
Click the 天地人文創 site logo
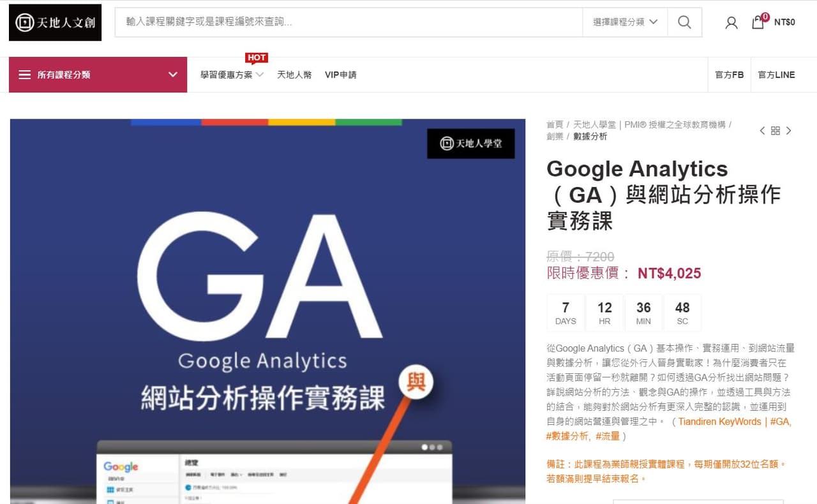tap(55, 23)
